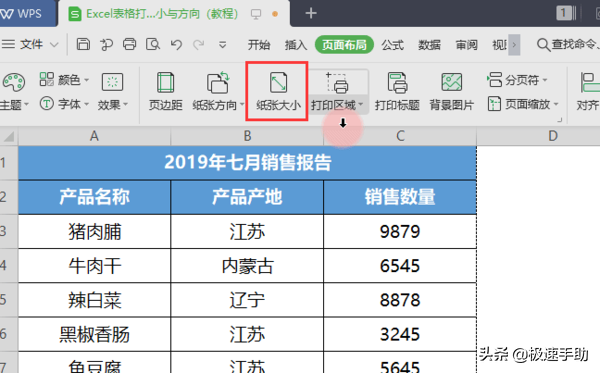Open the 公式 tab
Image resolution: width=600 pixels, height=373 pixels.
[392, 45]
